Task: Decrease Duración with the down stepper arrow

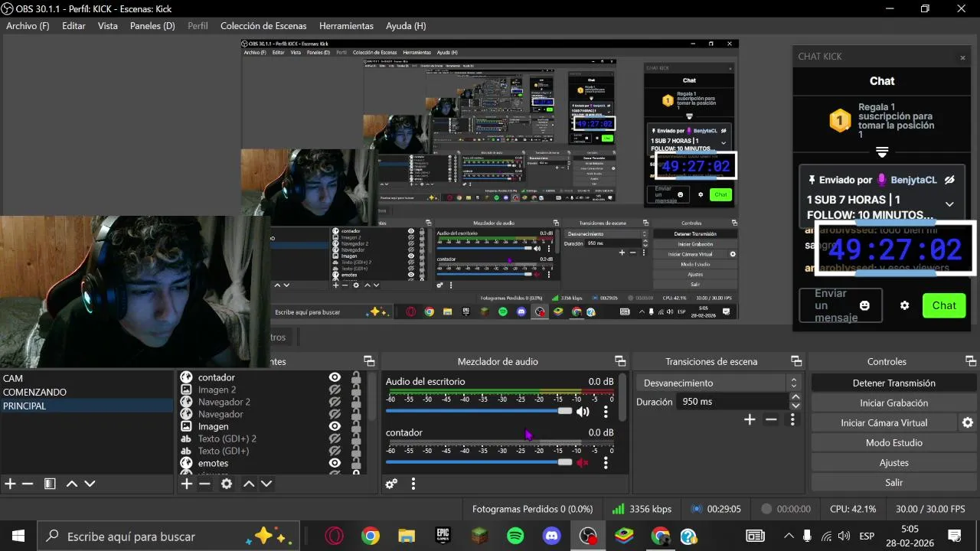Action: 795,406
